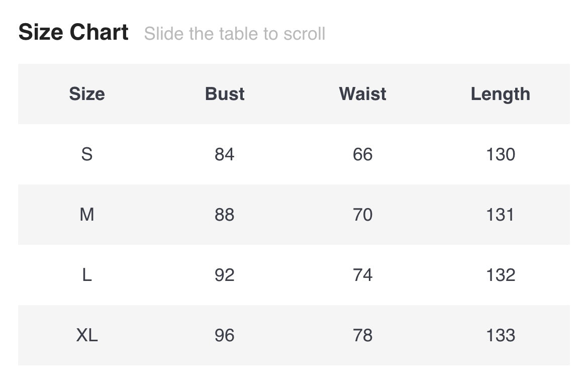Select the Bust column header
The width and height of the screenshot is (588, 388).
tap(225, 94)
